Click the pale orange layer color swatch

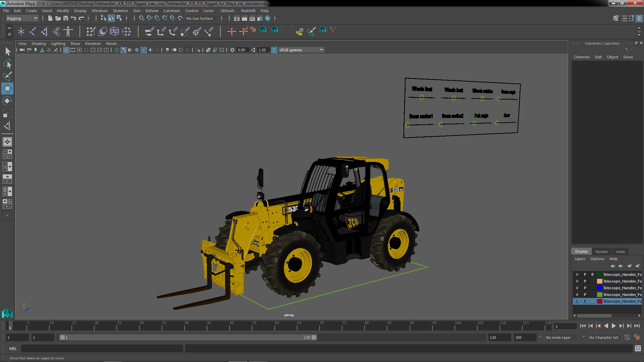click(599, 281)
